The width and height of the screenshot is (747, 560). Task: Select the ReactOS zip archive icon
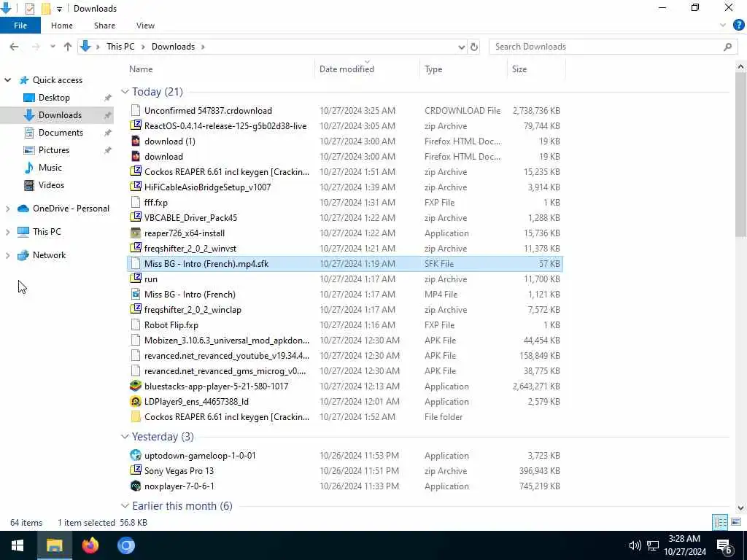click(x=136, y=125)
